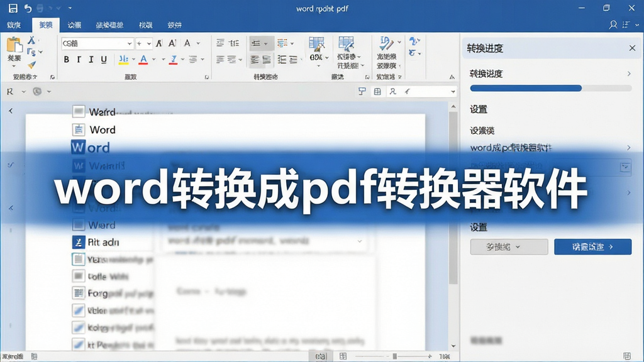This screenshot has width=644, height=362.
Task: Click the user account icon at the ribbon's right
Action: [613, 25]
